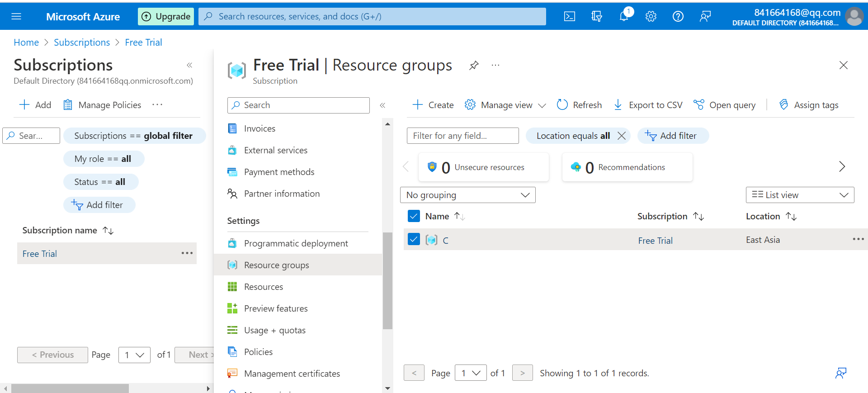Open the Free Trial link in row C

pos(655,241)
